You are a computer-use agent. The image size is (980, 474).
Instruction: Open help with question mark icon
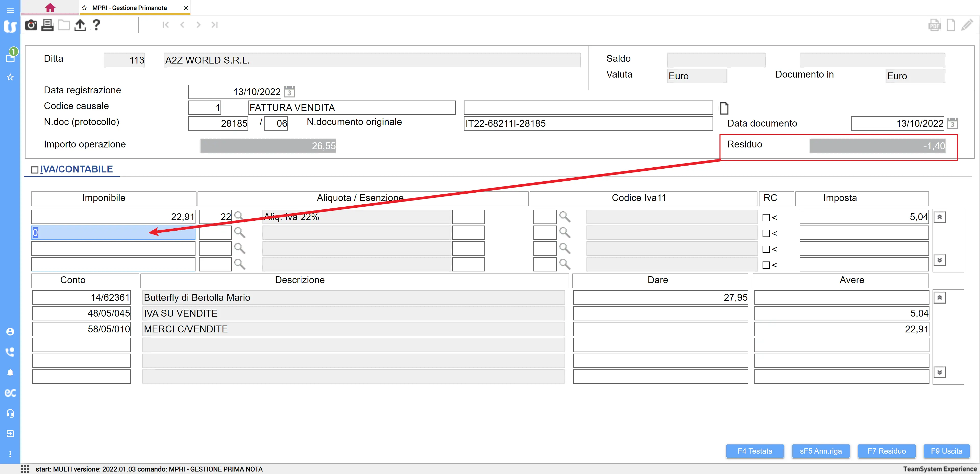pos(96,25)
